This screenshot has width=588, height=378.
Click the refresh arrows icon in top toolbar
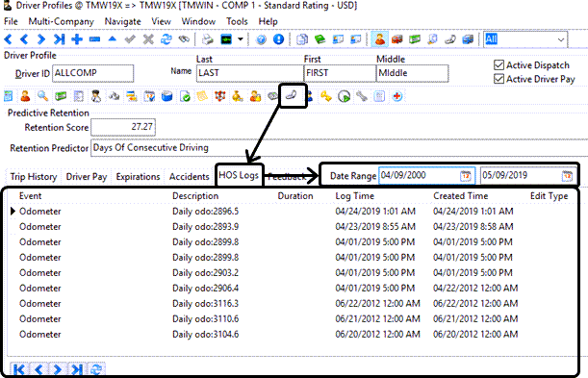pyautogui.click(x=166, y=39)
